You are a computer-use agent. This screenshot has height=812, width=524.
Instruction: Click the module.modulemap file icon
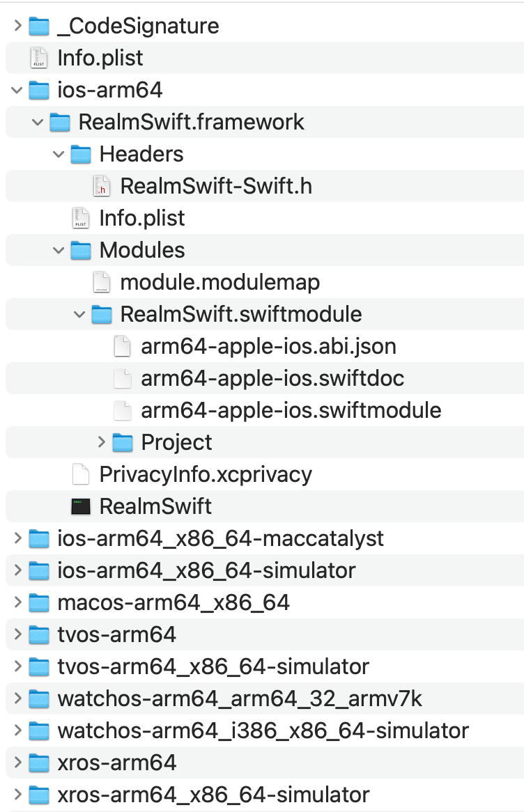point(102,282)
